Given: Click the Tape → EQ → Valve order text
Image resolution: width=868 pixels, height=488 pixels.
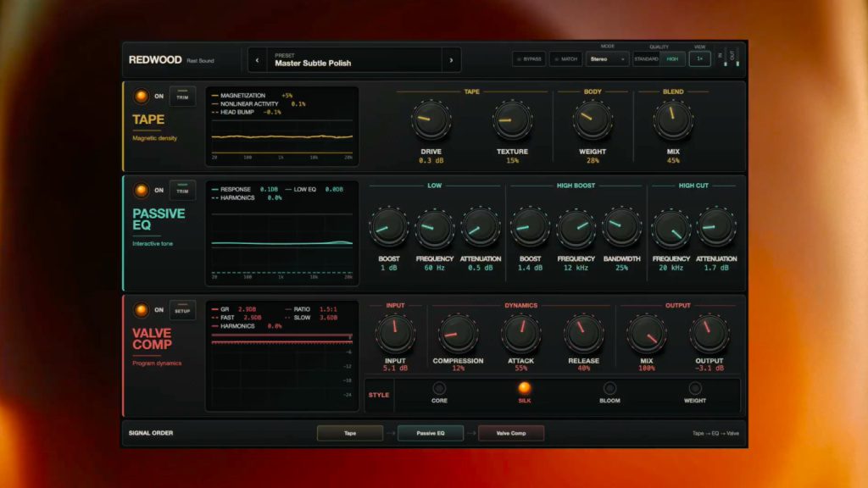Looking at the screenshot, I should 715,433.
